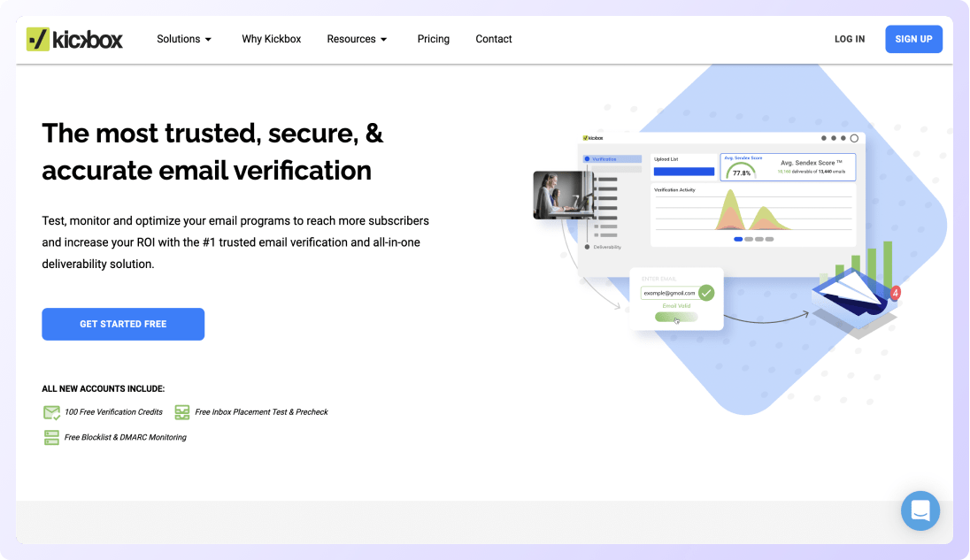Click the Free Inbox Placement Test icon
Screen dimensions: 970x560
pos(182,412)
